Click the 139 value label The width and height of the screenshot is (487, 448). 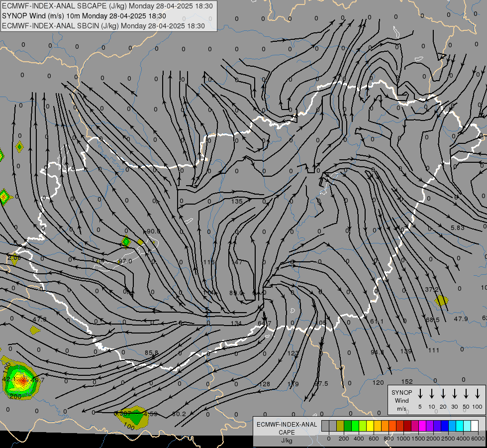pyautogui.click(x=406, y=351)
